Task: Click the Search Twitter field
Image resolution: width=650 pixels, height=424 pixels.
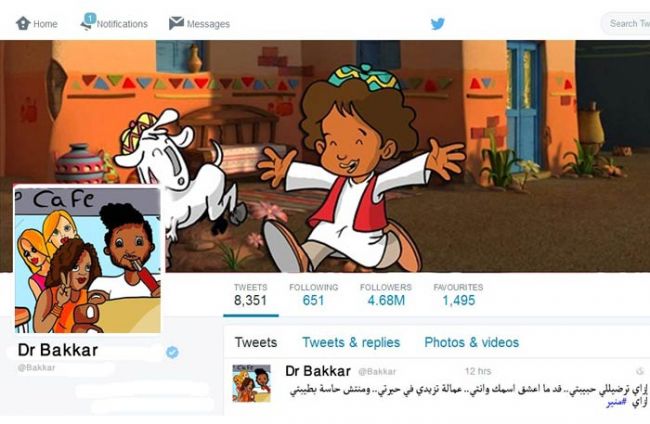Action: 626,24
